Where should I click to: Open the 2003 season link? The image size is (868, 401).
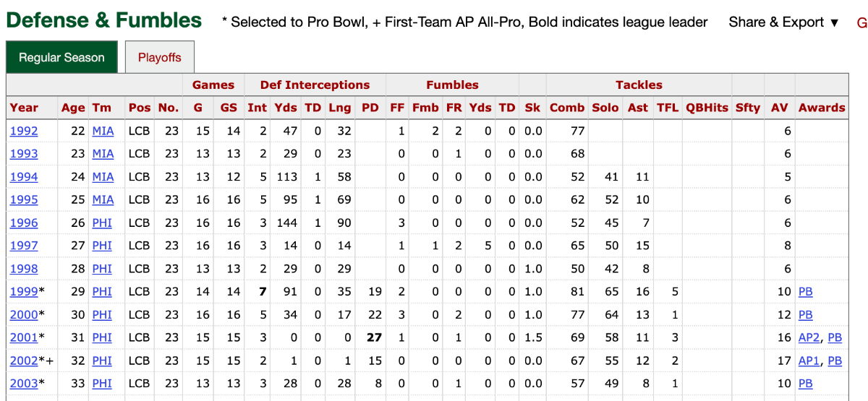pyautogui.click(x=24, y=384)
